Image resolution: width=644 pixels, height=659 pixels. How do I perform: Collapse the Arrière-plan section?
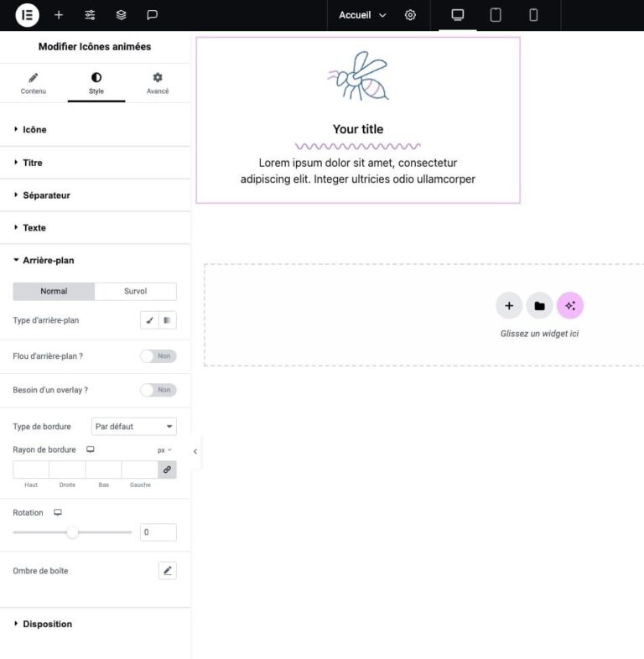(95, 260)
